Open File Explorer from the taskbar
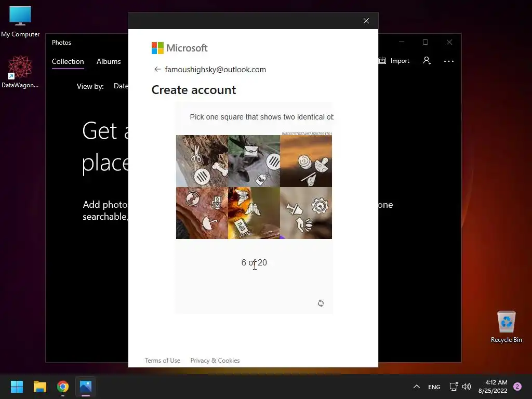This screenshot has height=399, width=532. [39, 387]
